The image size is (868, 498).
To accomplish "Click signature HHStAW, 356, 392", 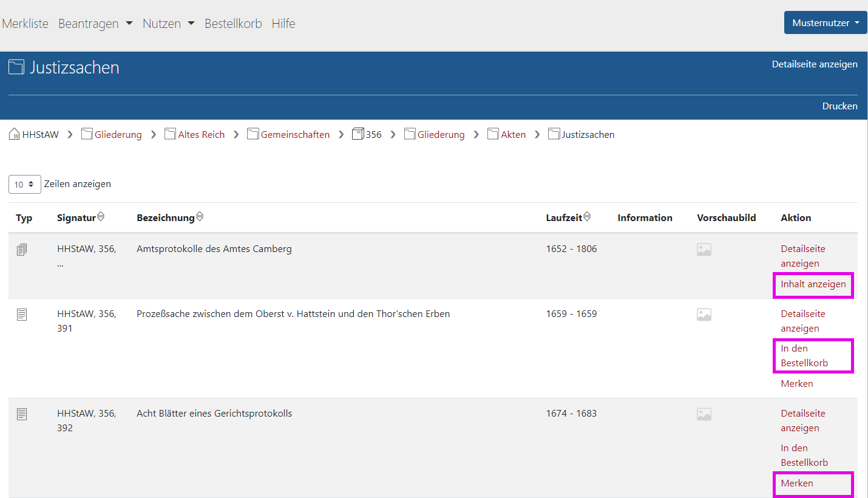I will [87, 420].
